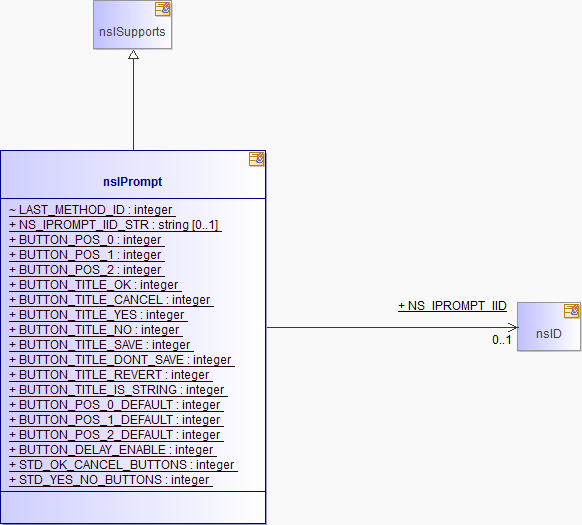
Task: Click the association arrowhead at nsID
Action: 513,327
